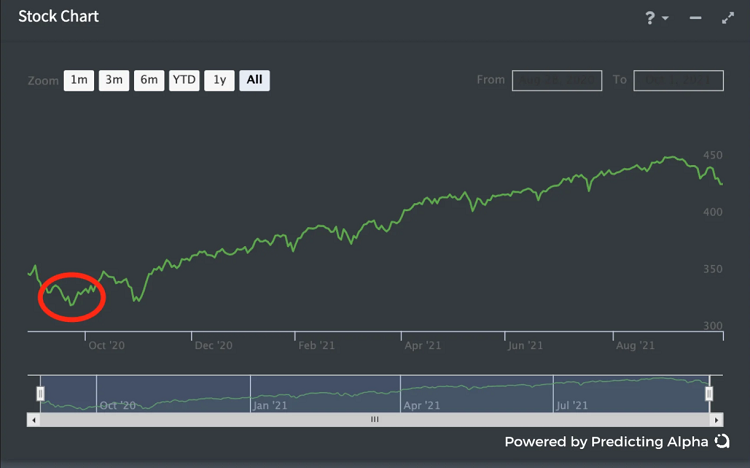Click the 450 y-axis value

coord(713,155)
